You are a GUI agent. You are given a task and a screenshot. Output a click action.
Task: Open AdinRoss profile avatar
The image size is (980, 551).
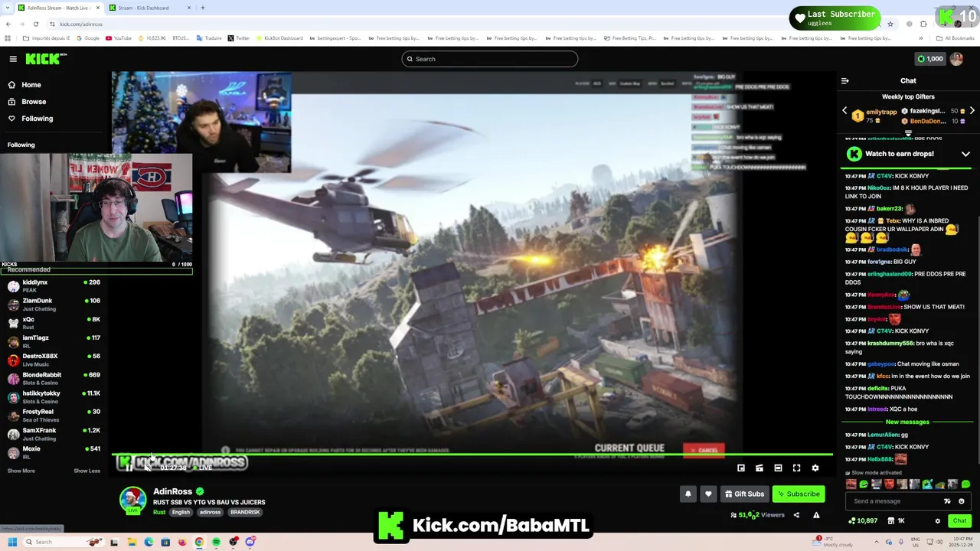coord(132,500)
